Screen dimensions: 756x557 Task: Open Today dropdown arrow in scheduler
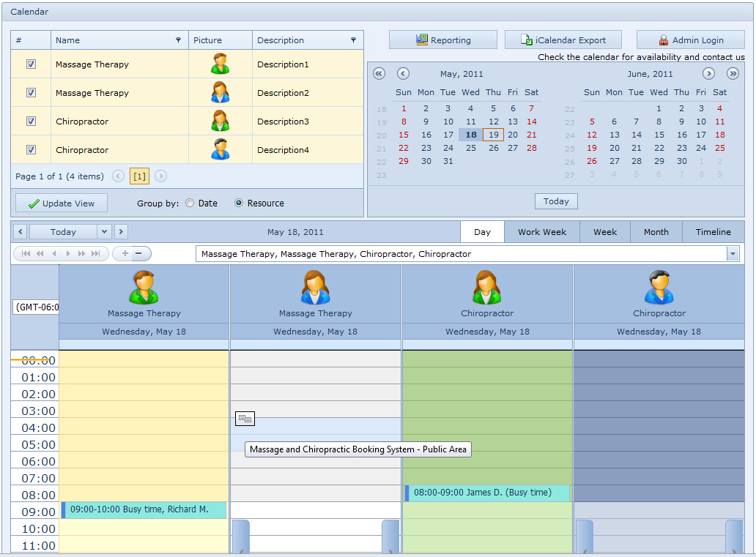[x=104, y=232]
